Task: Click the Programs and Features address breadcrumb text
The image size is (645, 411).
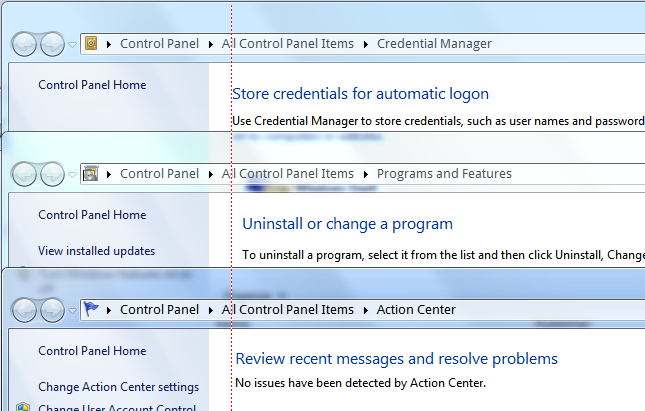Action: tap(444, 174)
